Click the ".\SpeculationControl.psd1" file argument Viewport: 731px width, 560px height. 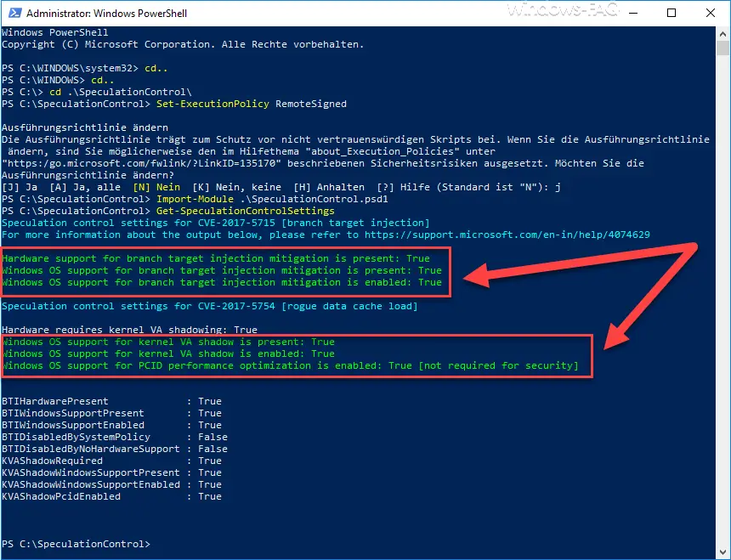tap(314, 200)
